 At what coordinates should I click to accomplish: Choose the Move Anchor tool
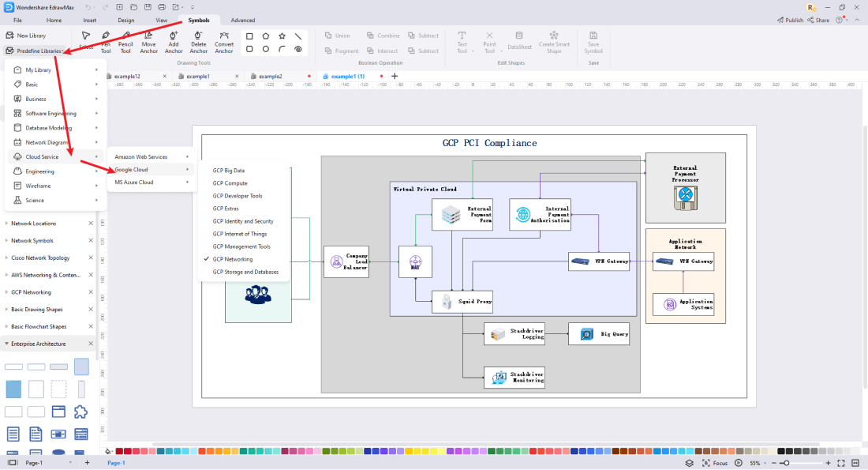[148, 42]
